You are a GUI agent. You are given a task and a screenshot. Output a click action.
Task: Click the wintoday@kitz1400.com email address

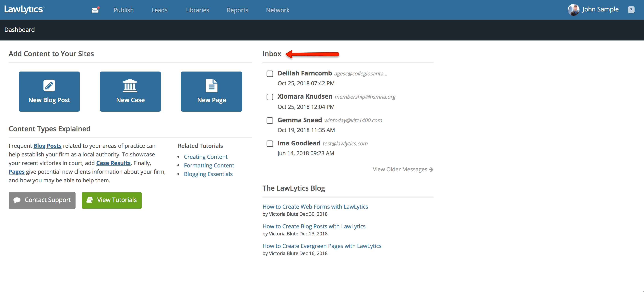coord(353,120)
